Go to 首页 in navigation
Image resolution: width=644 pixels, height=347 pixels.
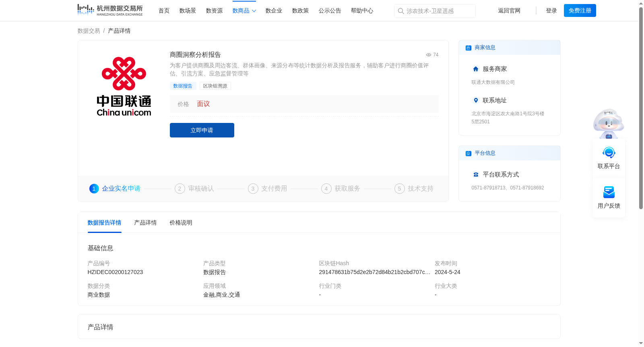[164, 11]
